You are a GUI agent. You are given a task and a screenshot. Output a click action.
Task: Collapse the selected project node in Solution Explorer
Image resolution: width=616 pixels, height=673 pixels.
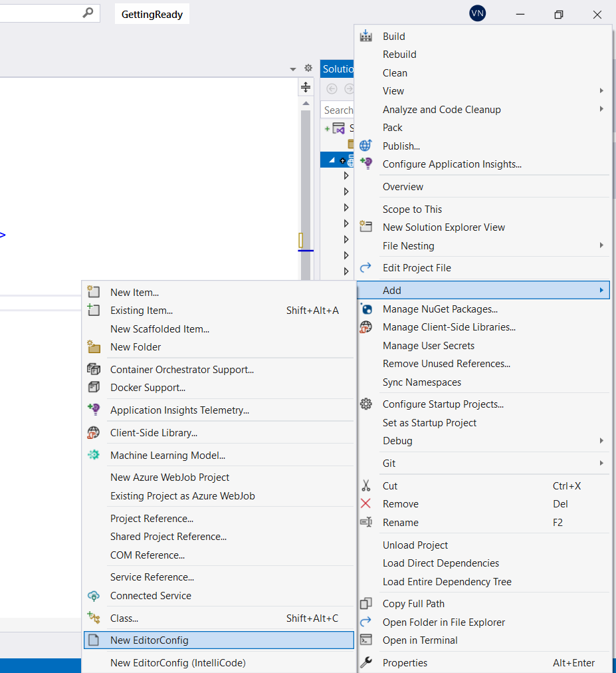[x=332, y=160]
